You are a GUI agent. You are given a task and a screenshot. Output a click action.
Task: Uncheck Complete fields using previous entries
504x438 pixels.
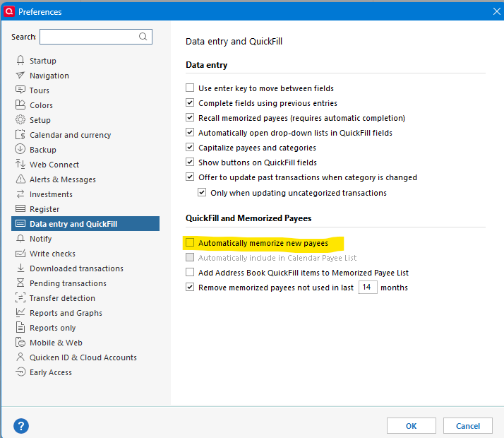point(190,102)
